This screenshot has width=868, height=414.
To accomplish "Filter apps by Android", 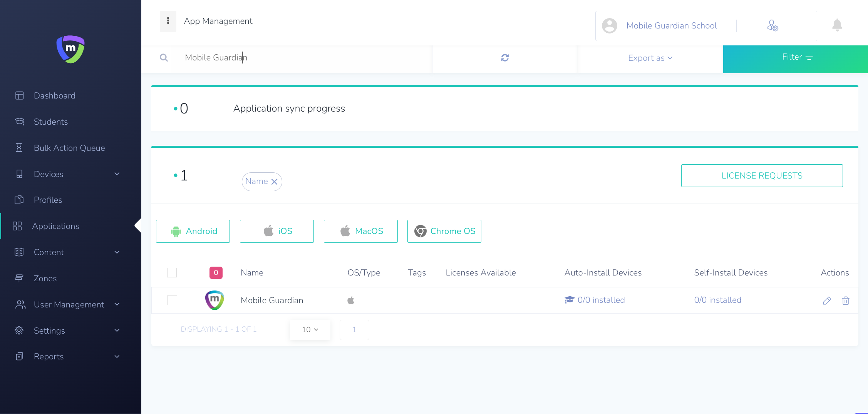I will (193, 231).
